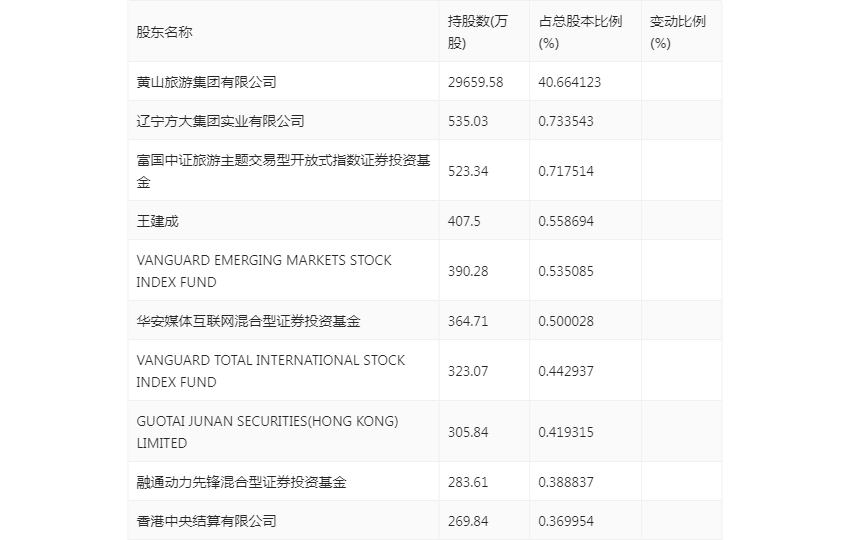Select the 269.84 shares value
Viewport: 850px width, 540px height.
tap(468, 522)
